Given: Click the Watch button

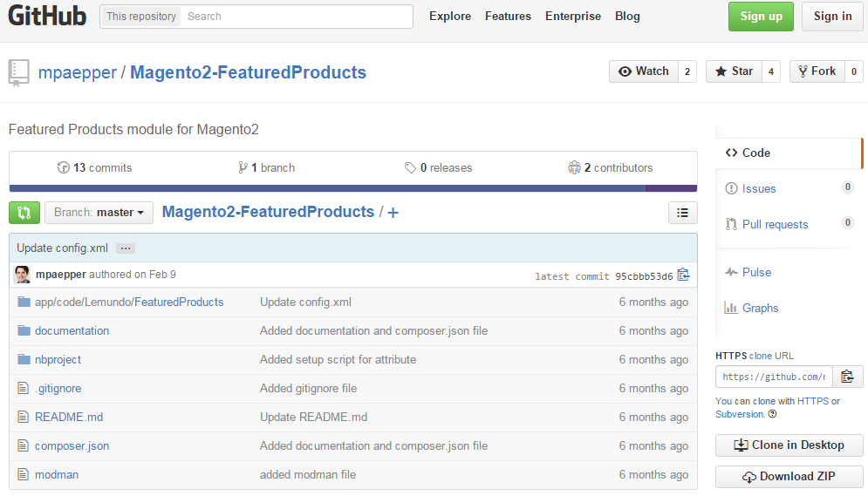Looking at the screenshot, I should click(x=644, y=71).
